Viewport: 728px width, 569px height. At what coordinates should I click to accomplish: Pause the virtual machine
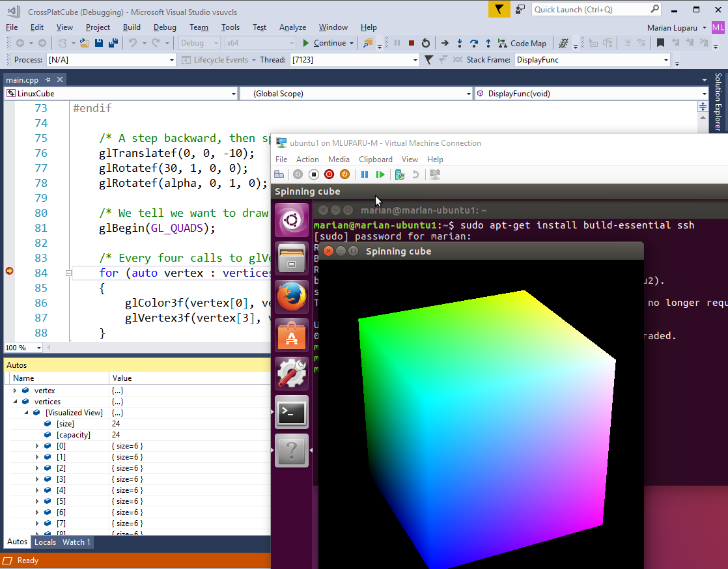[365, 174]
